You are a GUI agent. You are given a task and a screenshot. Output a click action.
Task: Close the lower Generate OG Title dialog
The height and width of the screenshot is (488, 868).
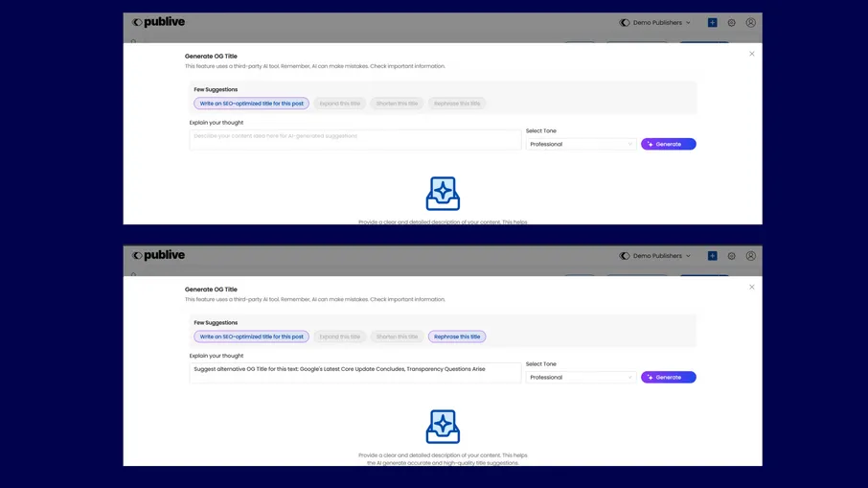pyautogui.click(x=751, y=287)
